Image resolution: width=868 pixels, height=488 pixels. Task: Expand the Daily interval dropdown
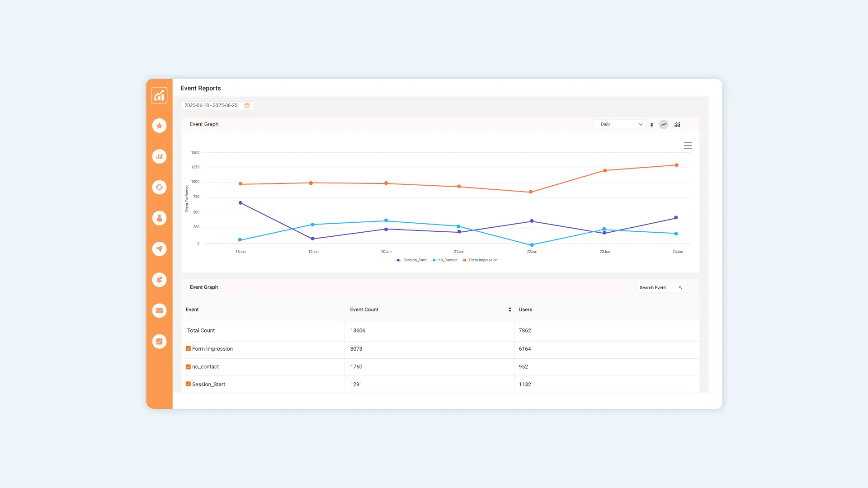pos(619,124)
